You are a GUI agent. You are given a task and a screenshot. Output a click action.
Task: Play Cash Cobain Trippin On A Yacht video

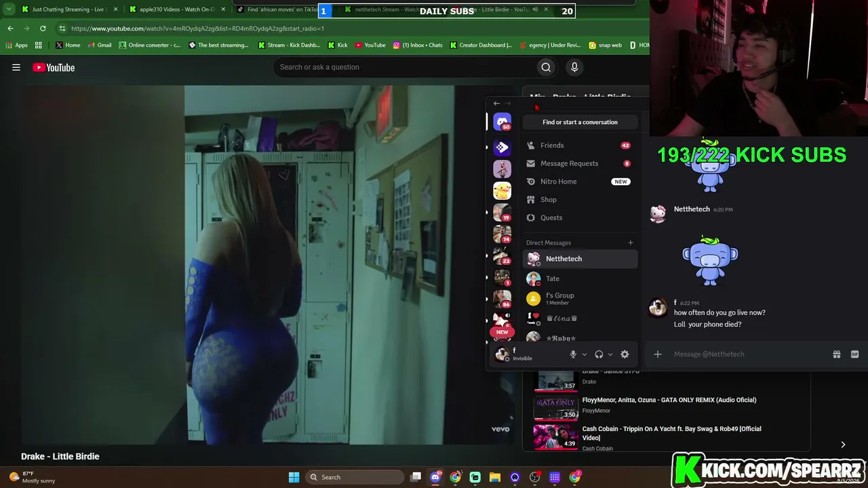coord(669,438)
